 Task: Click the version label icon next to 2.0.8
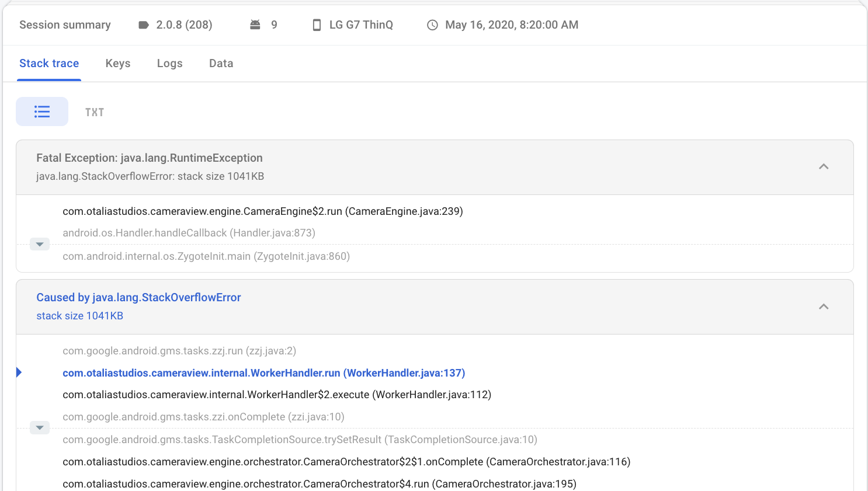[144, 25]
